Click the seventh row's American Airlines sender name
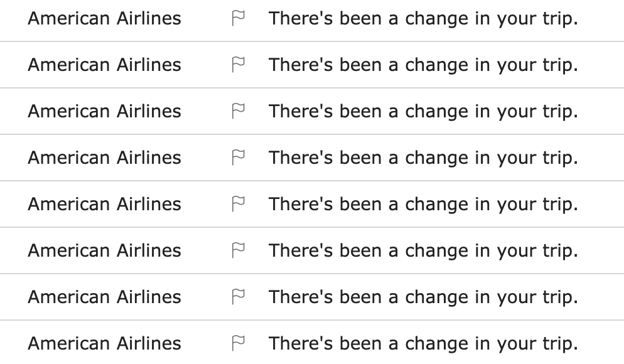This screenshot has width=624, height=364. [104, 297]
